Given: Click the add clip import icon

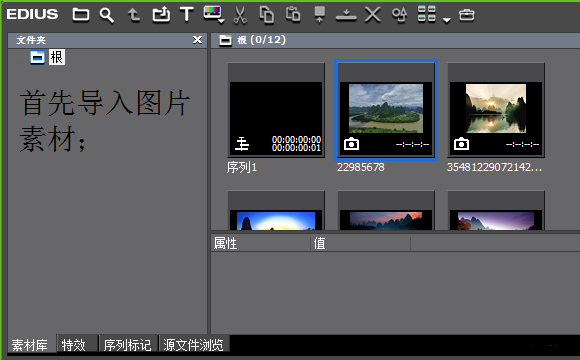Looking at the screenshot, I should click(161, 15).
